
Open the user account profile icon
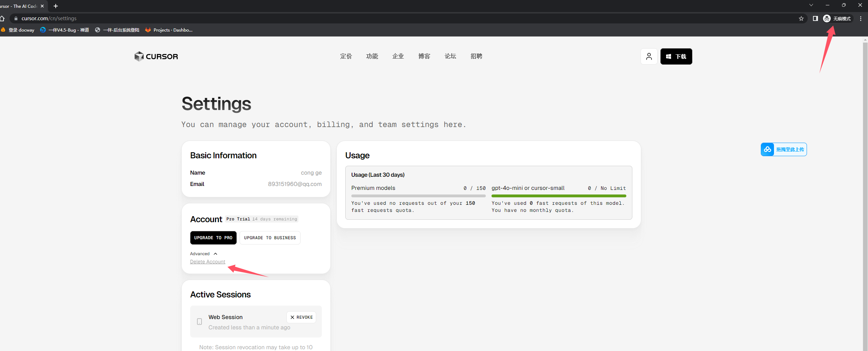point(649,56)
